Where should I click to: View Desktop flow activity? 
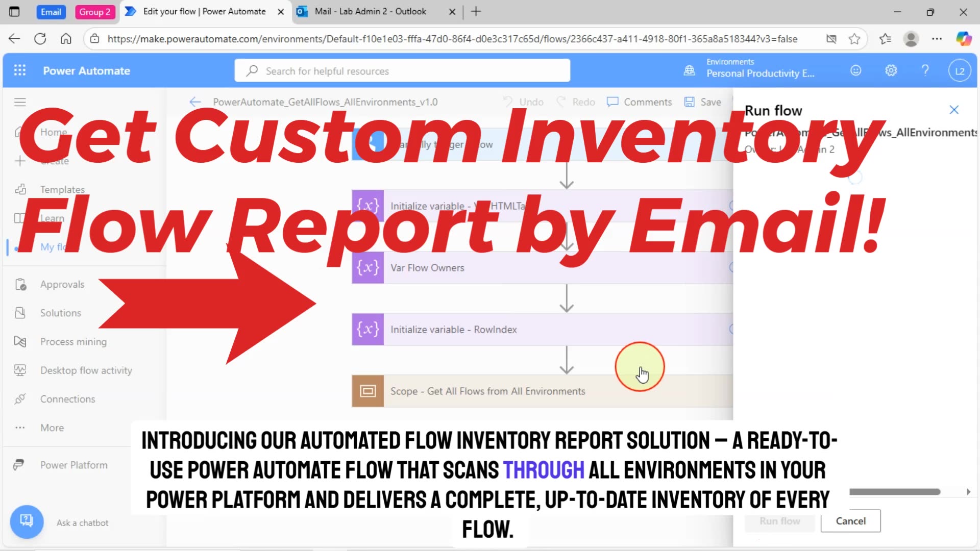pos(86,370)
